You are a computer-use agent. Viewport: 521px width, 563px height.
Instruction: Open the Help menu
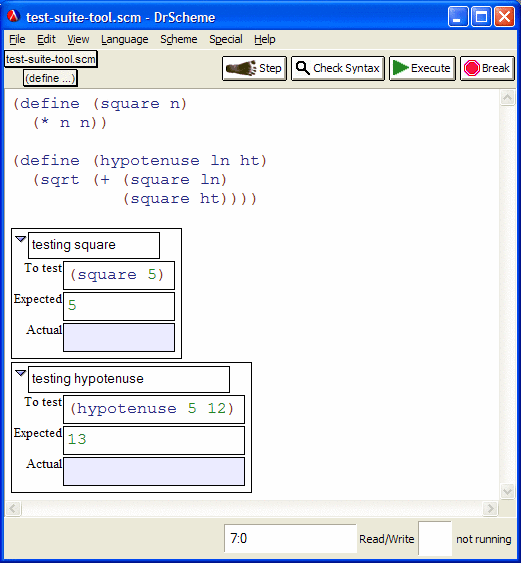coord(265,39)
